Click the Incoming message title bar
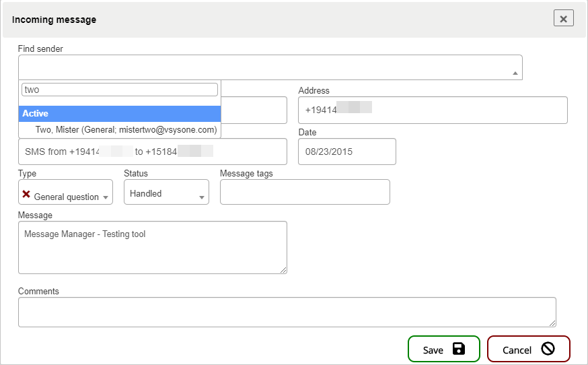The image size is (588, 365). pyautogui.click(x=269, y=20)
